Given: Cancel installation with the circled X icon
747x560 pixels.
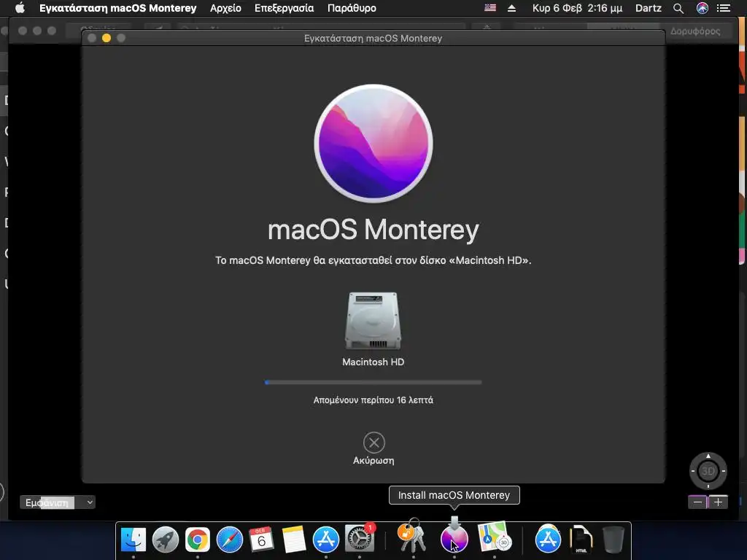Looking at the screenshot, I should coord(374,443).
